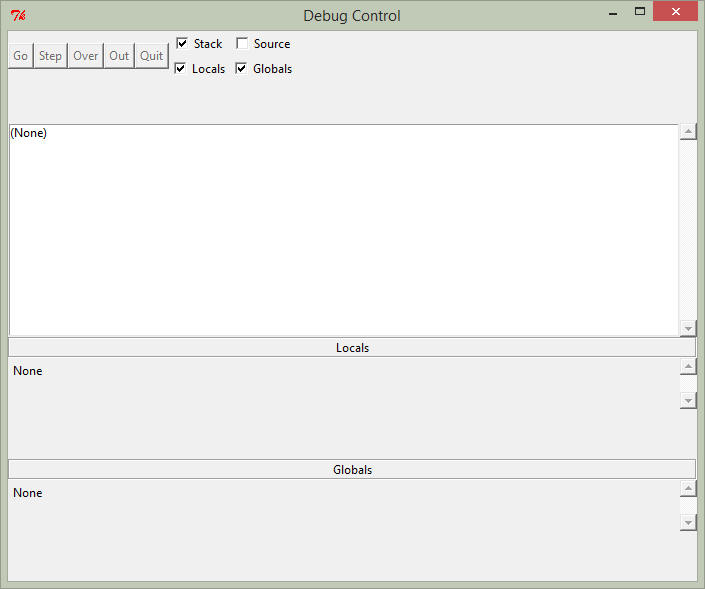Click None text under Locals
This screenshot has height=589, width=705.
(x=28, y=371)
